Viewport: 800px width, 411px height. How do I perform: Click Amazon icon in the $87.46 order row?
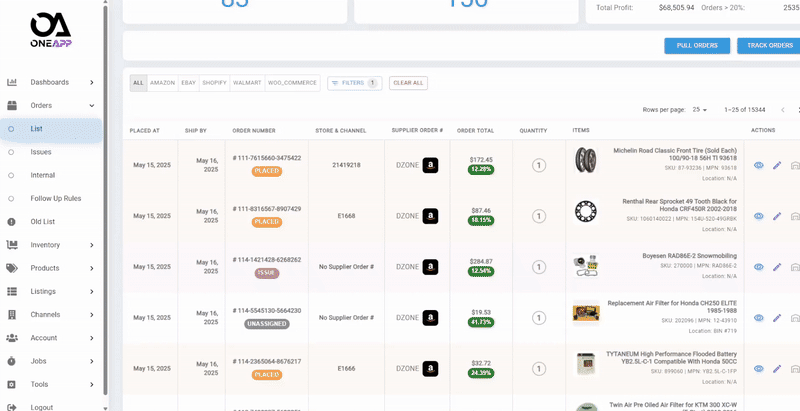coord(430,216)
